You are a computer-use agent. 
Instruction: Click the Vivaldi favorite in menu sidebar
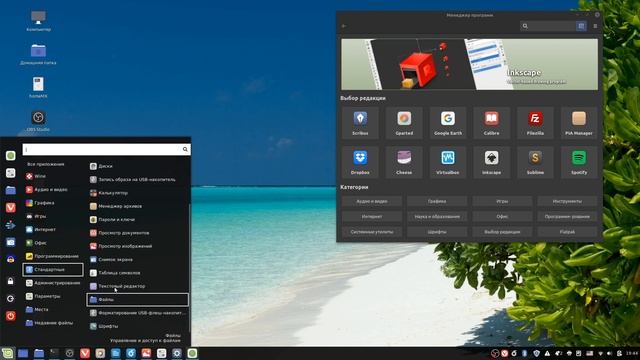[11, 207]
